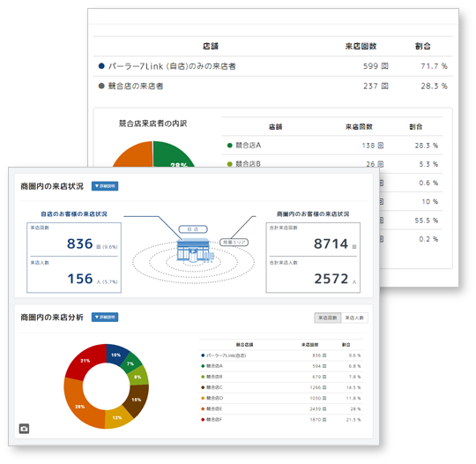Click the 競合店舗 column header in analysis table
This screenshot has width=476, height=464.
245,345
